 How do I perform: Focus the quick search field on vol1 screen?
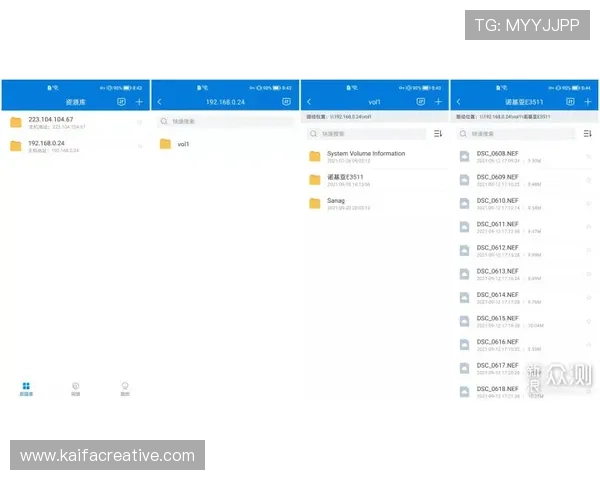[367, 134]
